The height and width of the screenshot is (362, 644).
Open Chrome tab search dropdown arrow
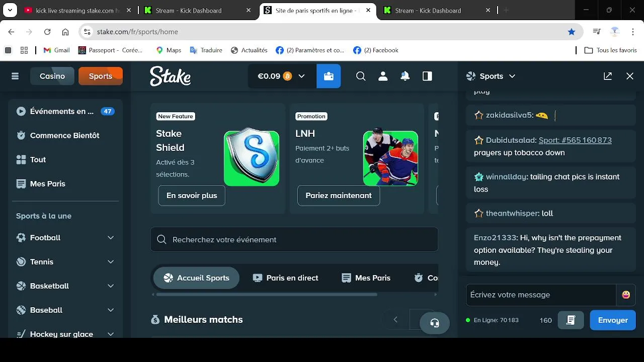(10, 10)
